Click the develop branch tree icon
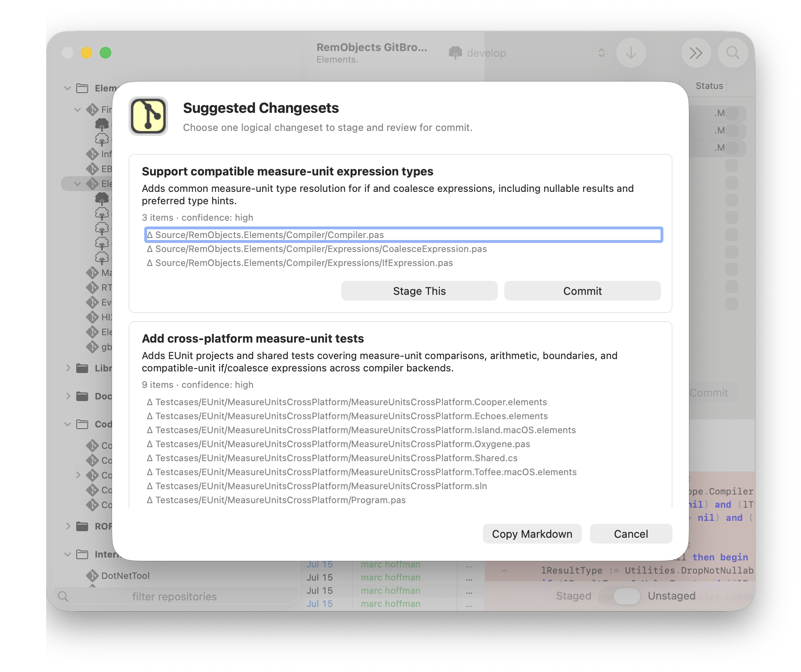The width and height of the screenshot is (801, 672). [x=455, y=53]
